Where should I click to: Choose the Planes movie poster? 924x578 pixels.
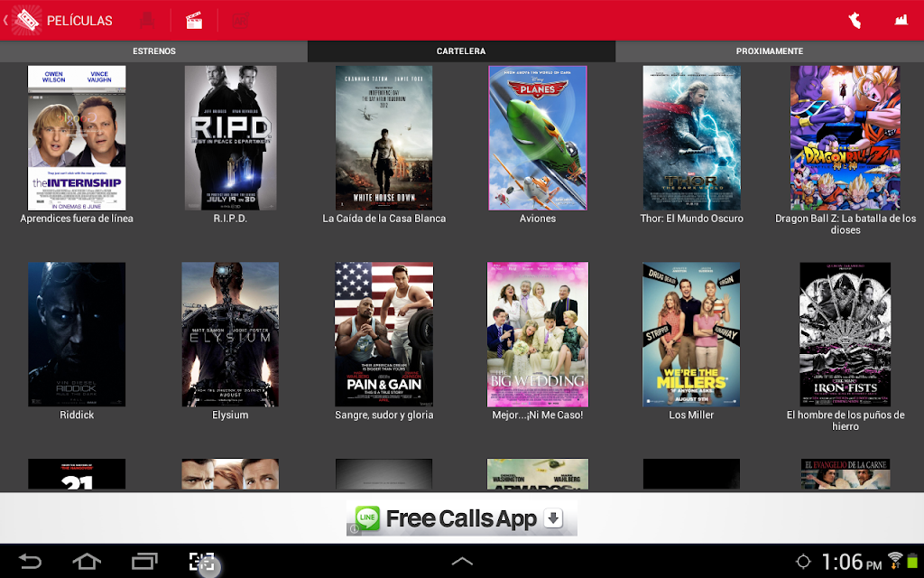pyautogui.click(x=538, y=138)
